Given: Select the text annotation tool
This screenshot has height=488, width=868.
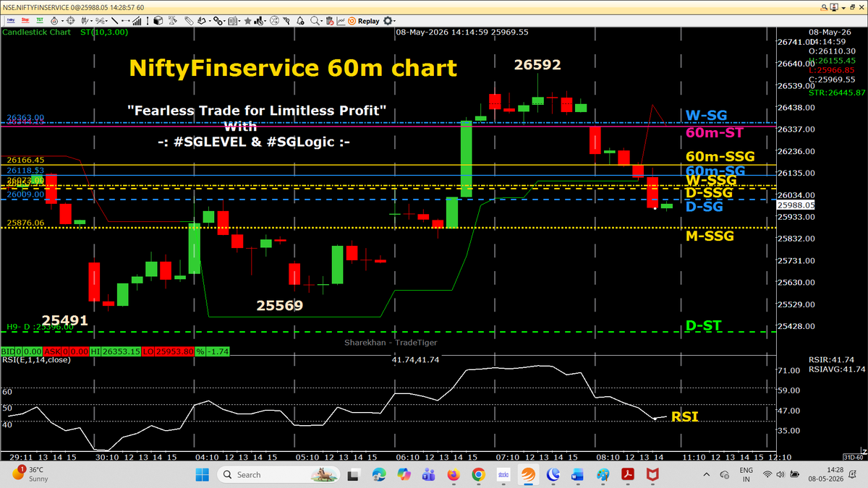Looking at the screenshot, I should (x=172, y=21).
